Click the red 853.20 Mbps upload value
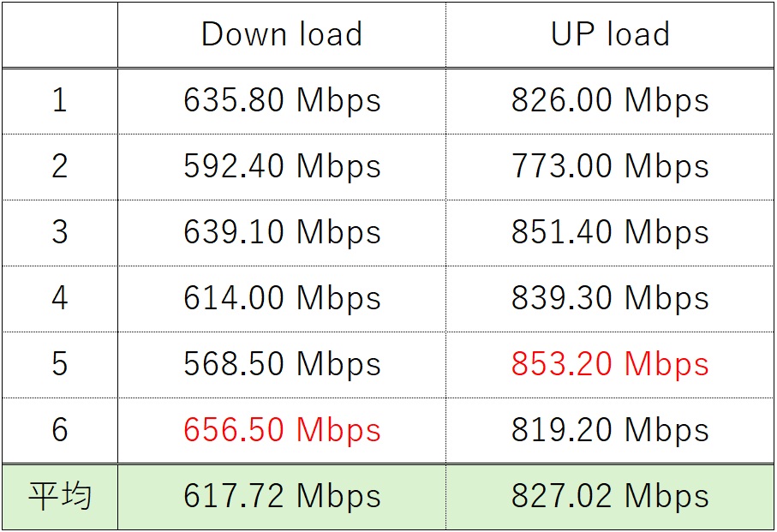777x532 pixels. (610, 364)
